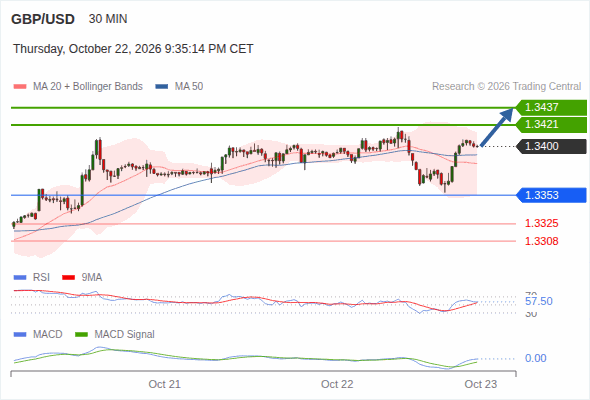The width and height of the screenshot is (590, 400).
Task: Click the Research © 2026 Trading Central credit
Action: pyautogui.click(x=506, y=87)
